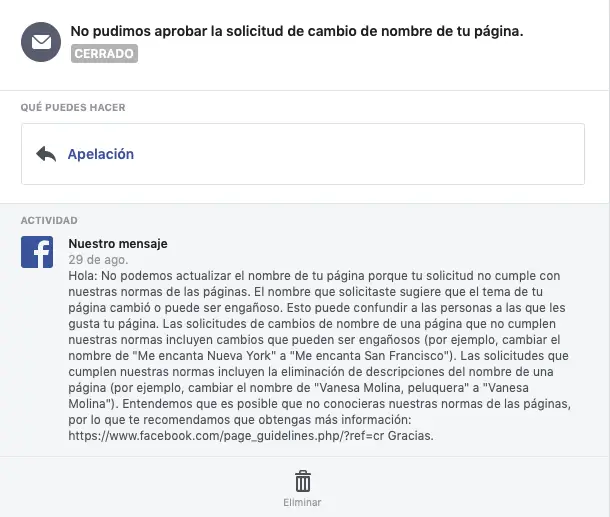Click the 29 de ago. date stamp
Screen dimensions: 610x517
point(98,259)
